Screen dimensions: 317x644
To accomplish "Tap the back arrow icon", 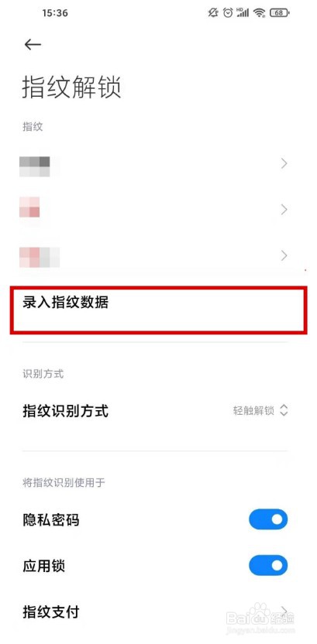I will coord(33,45).
